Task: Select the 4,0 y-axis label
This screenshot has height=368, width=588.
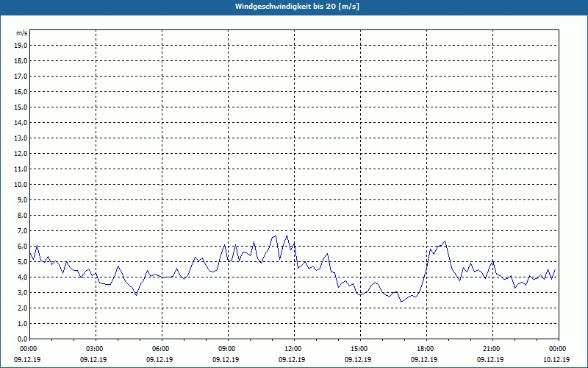Action: click(22, 277)
